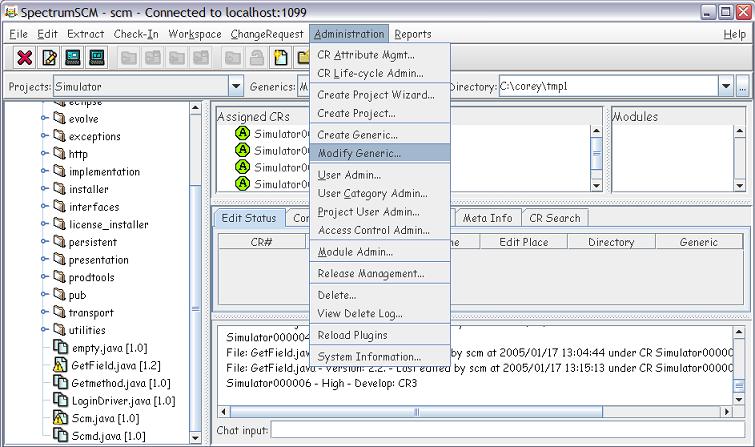Viewport: 755px width, 447px height.
Task: Choose Module Admin... menu entry
Action: [380, 252]
